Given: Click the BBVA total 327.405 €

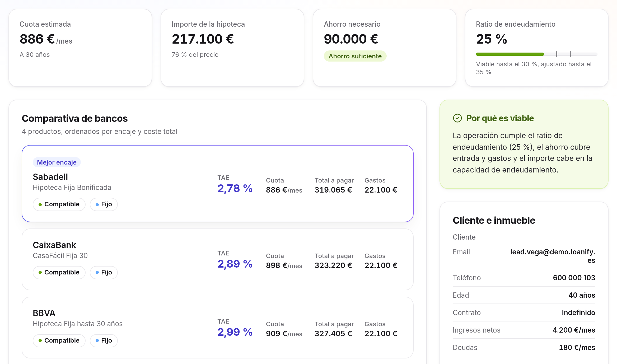Looking at the screenshot, I should [x=333, y=333].
